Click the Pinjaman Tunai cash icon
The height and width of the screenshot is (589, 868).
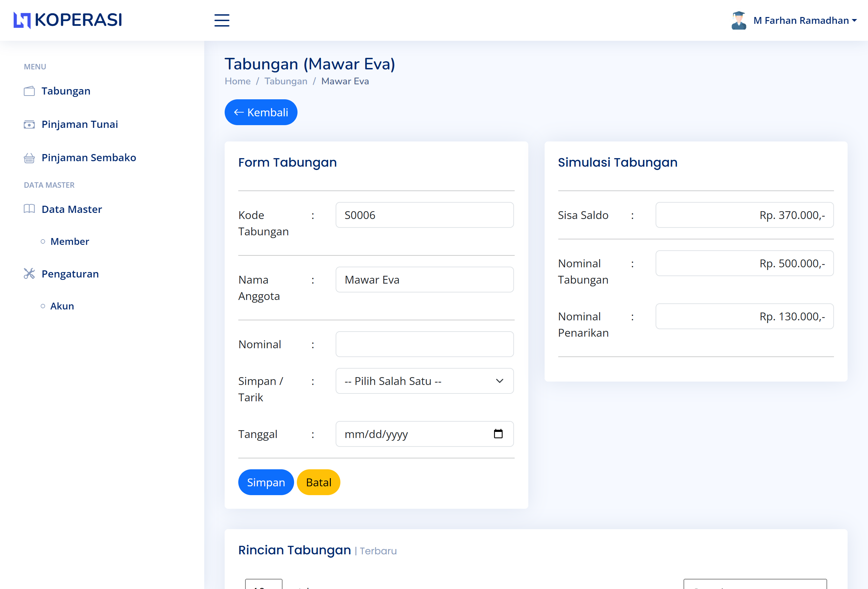point(29,124)
